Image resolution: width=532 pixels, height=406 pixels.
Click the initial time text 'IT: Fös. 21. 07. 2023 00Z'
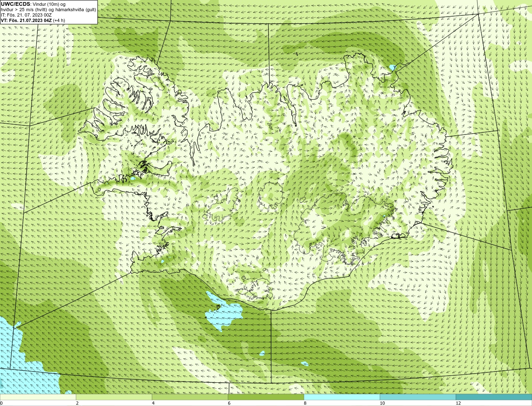(26, 15)
